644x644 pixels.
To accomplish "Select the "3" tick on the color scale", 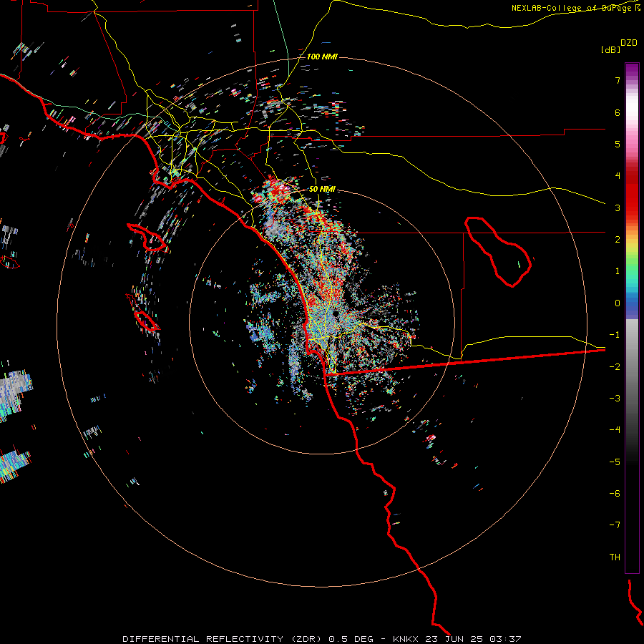I will (618, 208).
